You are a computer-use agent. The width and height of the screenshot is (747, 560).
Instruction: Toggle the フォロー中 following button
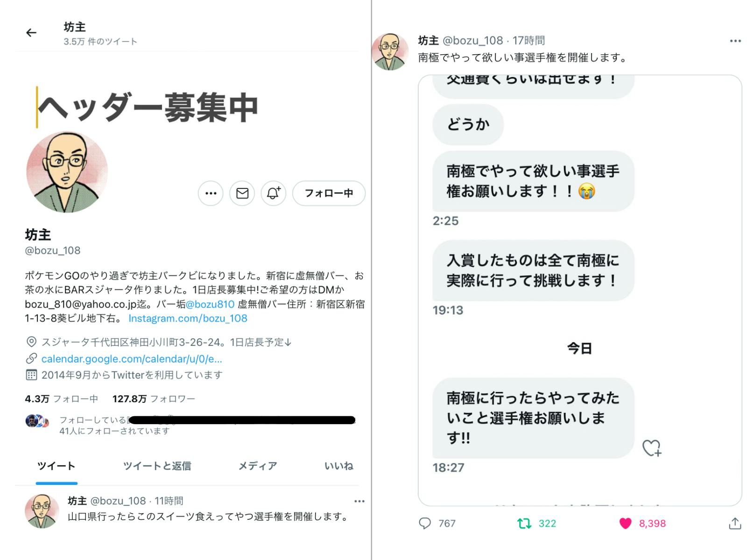coord(329,193)
